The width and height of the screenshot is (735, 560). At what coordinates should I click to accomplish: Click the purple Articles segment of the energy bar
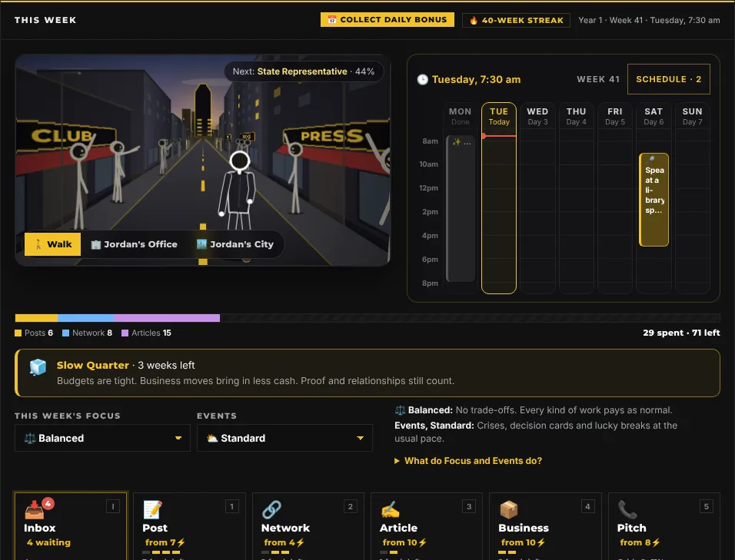[x=167, y=318]
